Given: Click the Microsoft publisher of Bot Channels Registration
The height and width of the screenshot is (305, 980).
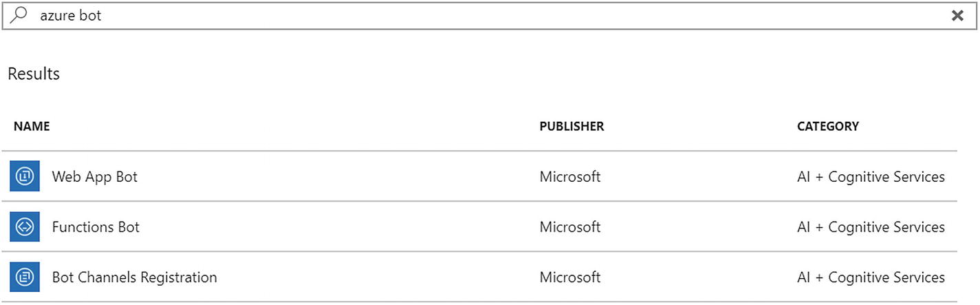Looking at the screenshot, I should 569,277.
